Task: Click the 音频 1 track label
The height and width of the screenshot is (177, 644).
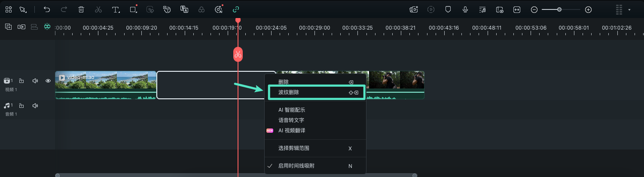Action: tap(11, 114)
